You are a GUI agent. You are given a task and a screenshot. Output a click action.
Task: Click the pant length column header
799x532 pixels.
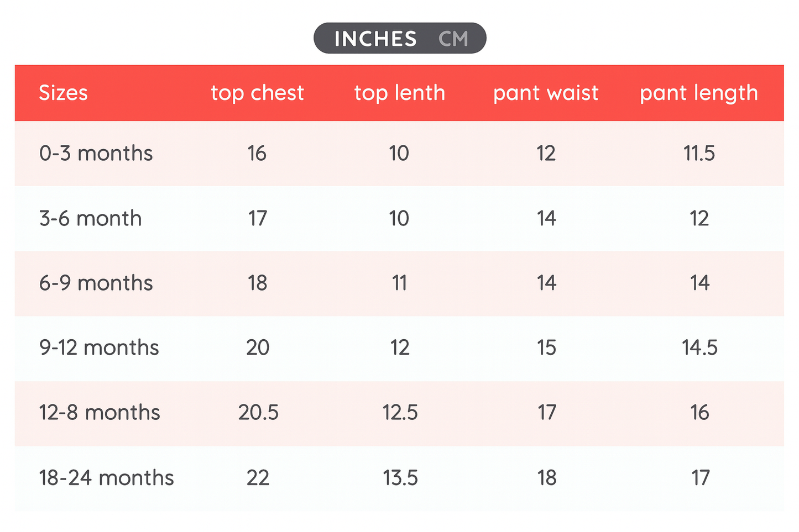[x=698, y=93]
